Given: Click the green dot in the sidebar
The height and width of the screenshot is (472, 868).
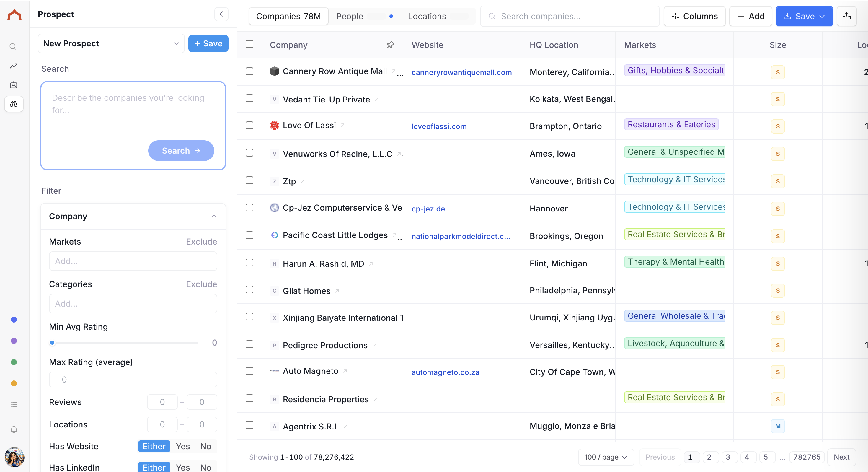Looking at the screenshot, I should pos(14,362).
